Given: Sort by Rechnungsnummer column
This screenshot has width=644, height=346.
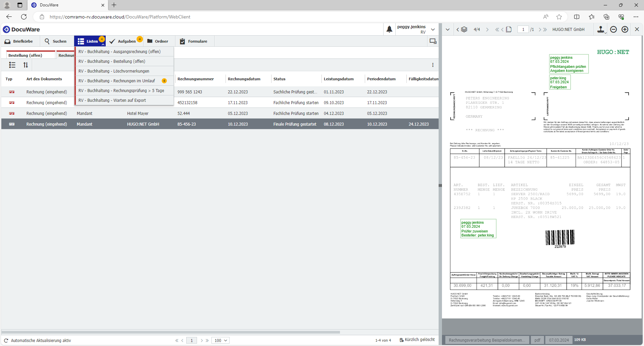Looking at the screenshot, I should (x=196, y=79).
